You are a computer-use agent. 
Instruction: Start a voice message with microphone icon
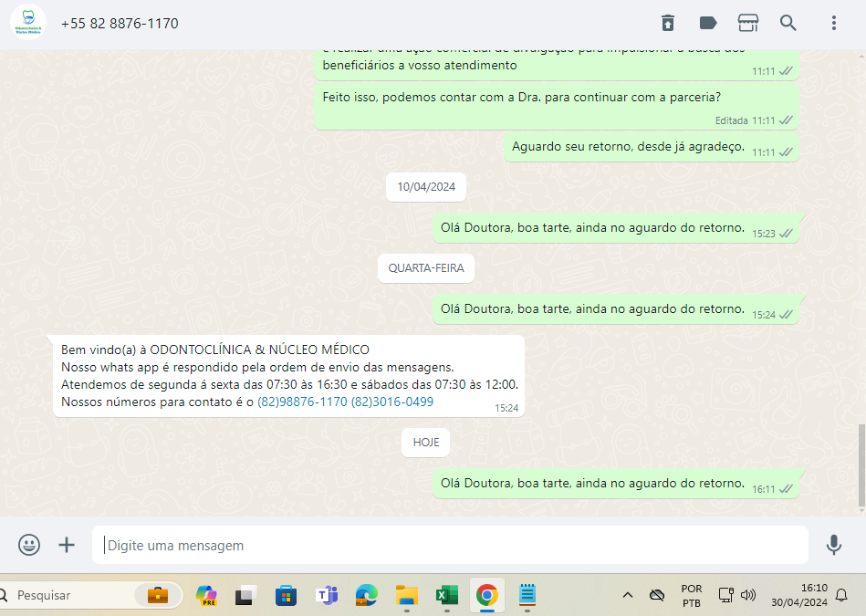coord(833,545)
